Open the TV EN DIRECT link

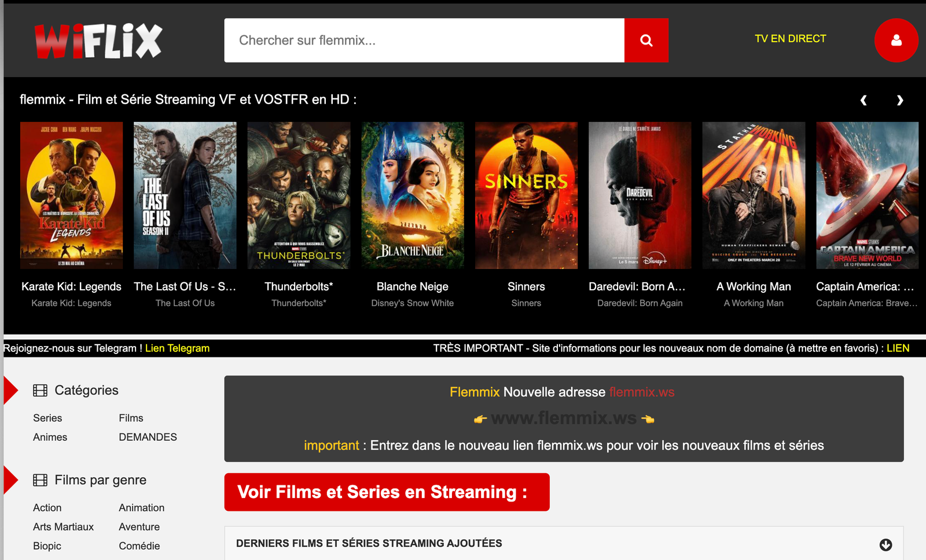click(x=790, y=39)
